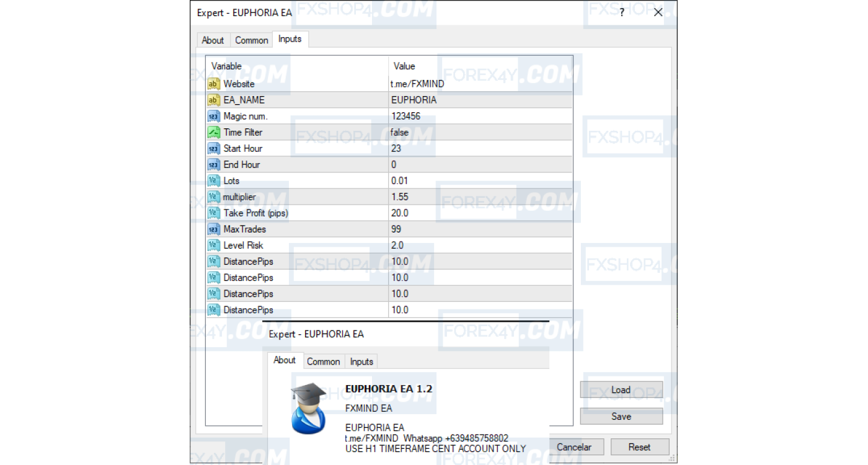This screenshot has height=465, width=868.
Task: Click the Website variable string icon
Action: (x=213, y=84)
